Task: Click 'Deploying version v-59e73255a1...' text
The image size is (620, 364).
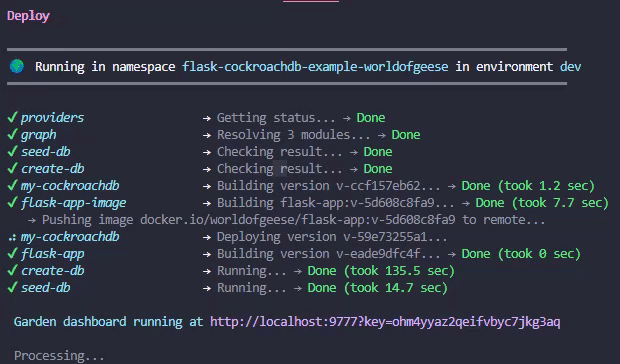Action: [x=332, y=237]
